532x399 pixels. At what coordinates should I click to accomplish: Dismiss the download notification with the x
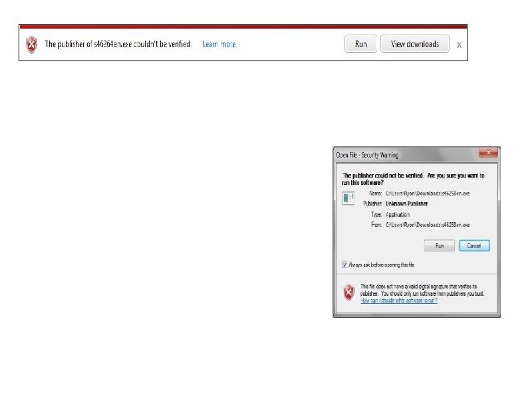459,45
